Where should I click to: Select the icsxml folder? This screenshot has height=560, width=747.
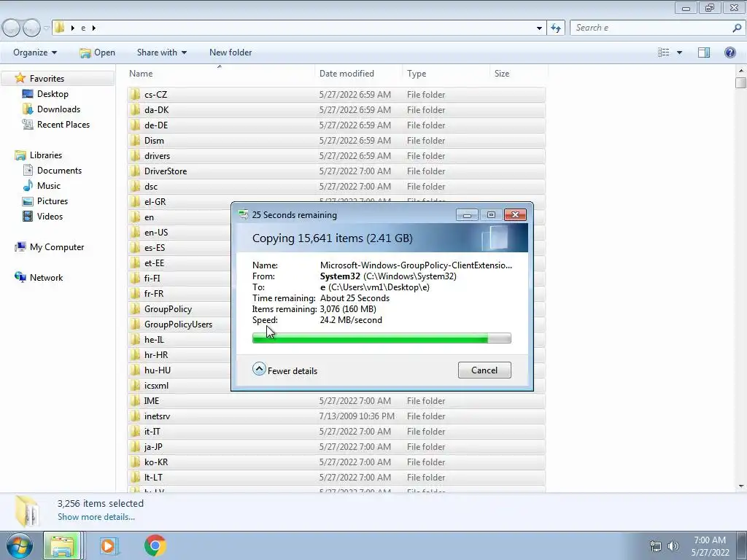click(156, 385)
